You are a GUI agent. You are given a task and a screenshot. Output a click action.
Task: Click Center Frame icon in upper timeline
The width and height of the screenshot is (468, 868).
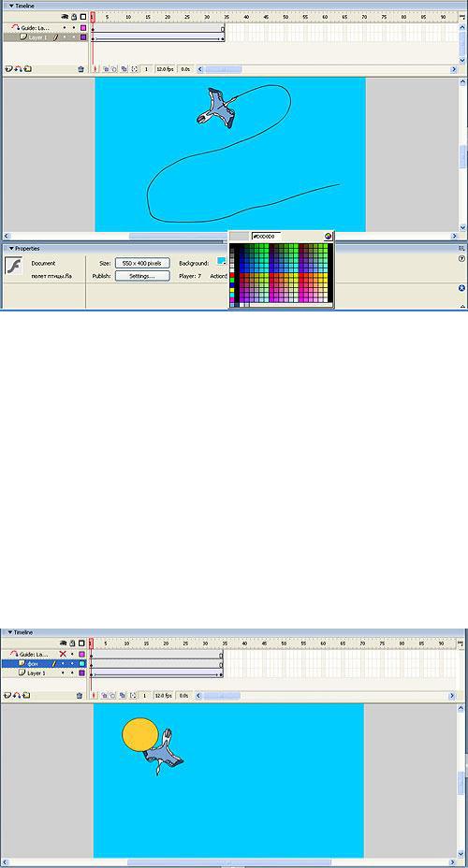tap(94, 69)
